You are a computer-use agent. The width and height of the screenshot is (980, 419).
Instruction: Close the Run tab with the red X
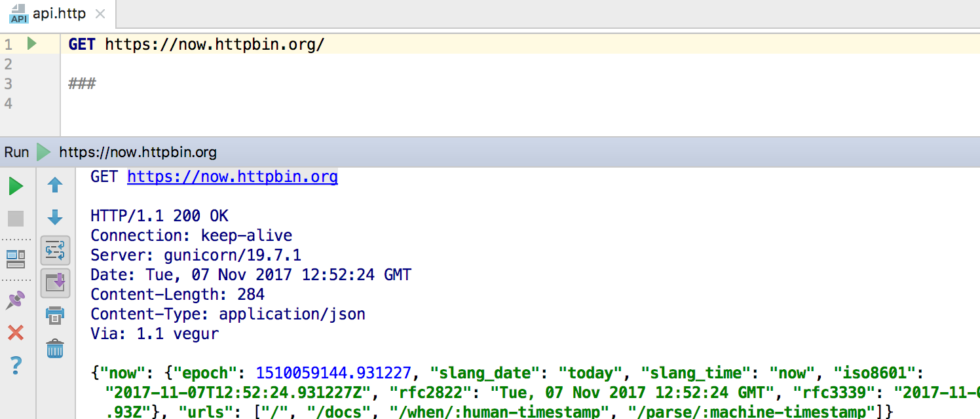click(16, 333)
